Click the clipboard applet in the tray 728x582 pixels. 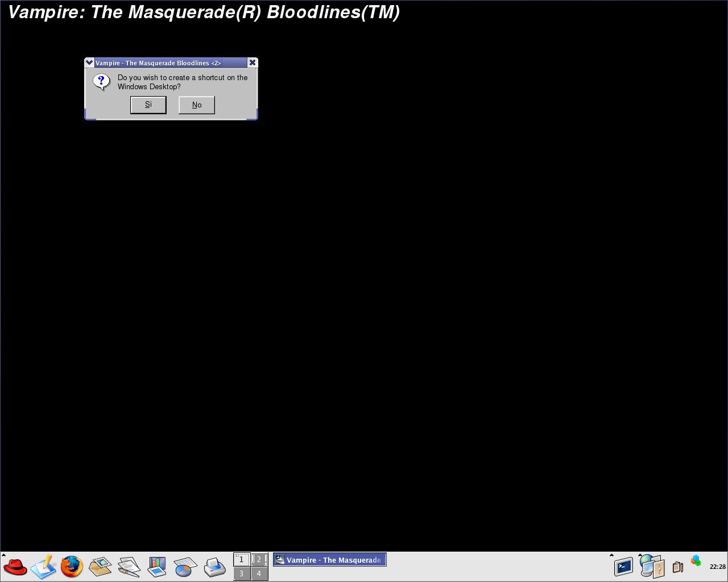click(x=677, y=567)
